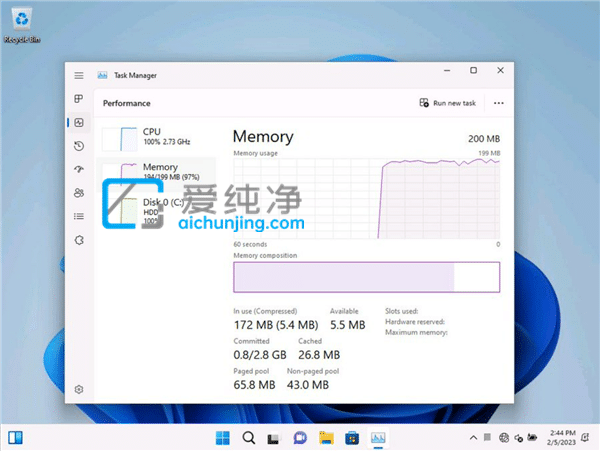The width and height of the screenshot is (600, 451).
Task: Click the Slots used label
Action: tap(401, 311)
